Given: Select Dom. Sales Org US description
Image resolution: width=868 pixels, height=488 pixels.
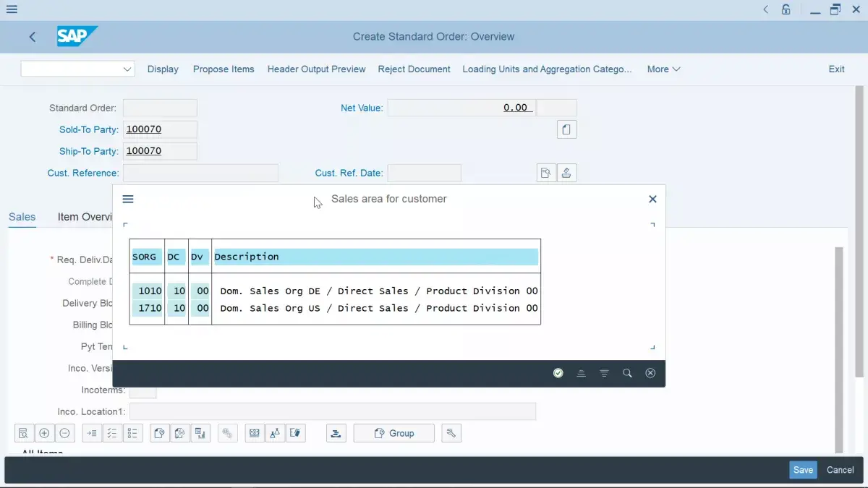Looking at the screenshot, I should tap(379, 308).
